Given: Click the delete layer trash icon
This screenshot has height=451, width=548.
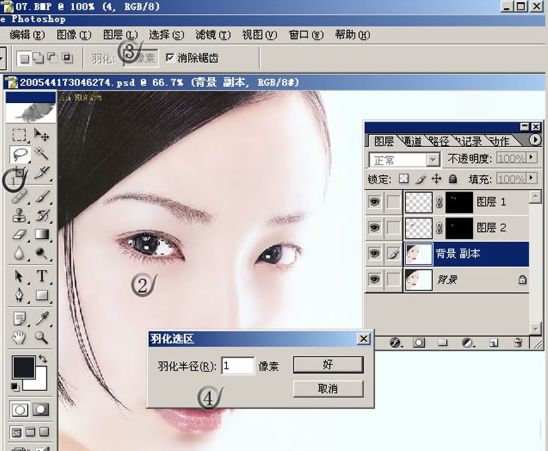Looking at the screenshot, I should [518, 343].
